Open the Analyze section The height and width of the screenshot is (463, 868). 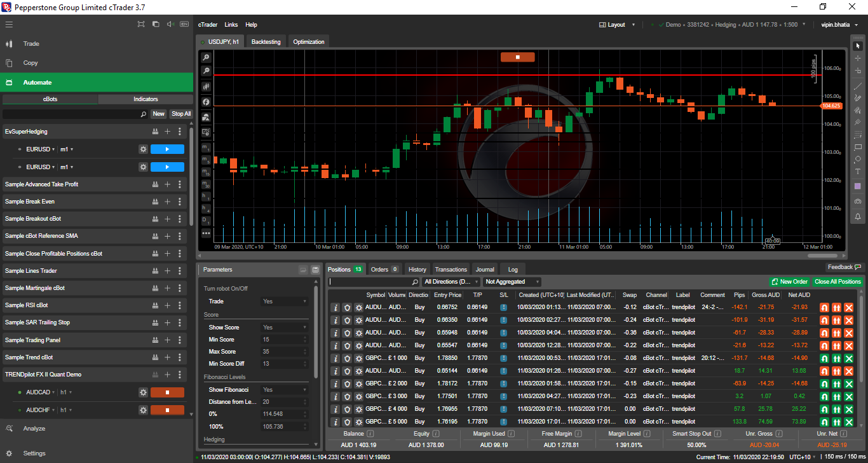(x=97, y=429)
